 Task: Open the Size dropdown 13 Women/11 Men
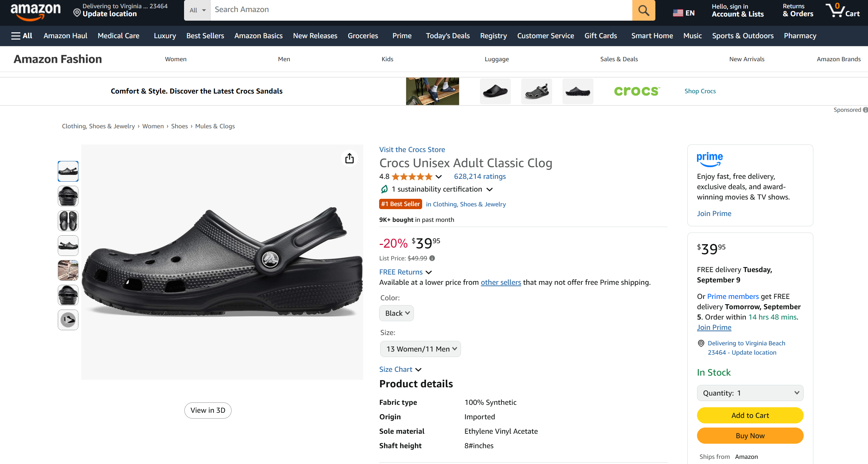click(x=420, y=349)
